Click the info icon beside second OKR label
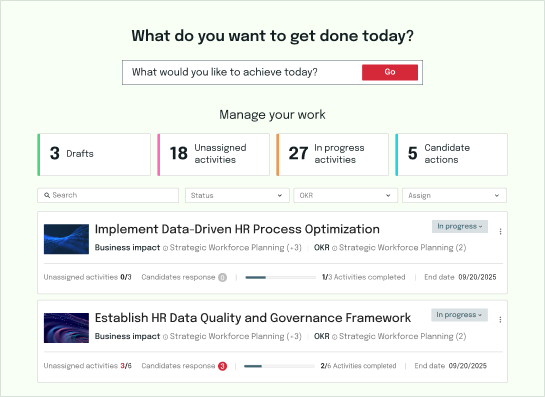The image size is (545, 397). pyautogui.click(x=334, y=337)
